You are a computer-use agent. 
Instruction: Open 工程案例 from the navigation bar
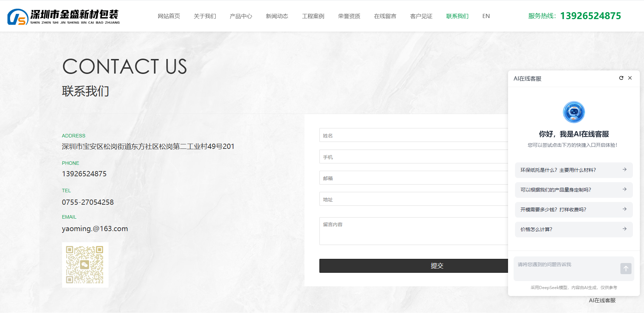(x=313, y=16)
